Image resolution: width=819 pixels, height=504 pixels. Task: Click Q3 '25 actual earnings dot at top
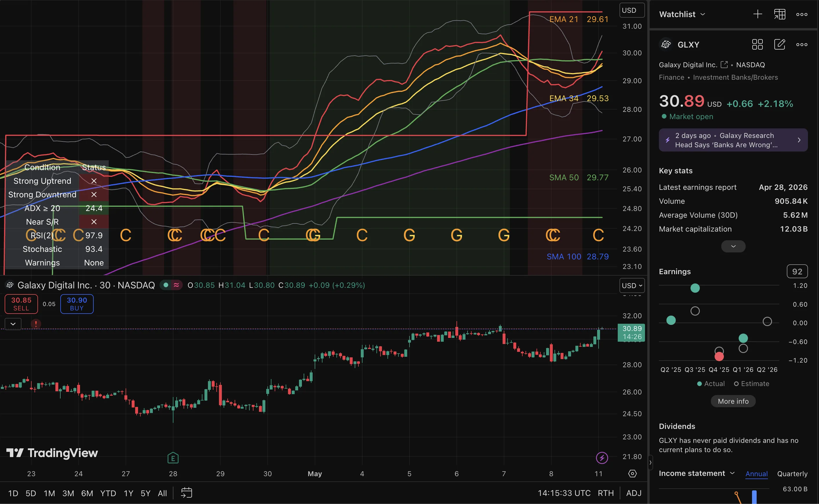coord(695,288)
